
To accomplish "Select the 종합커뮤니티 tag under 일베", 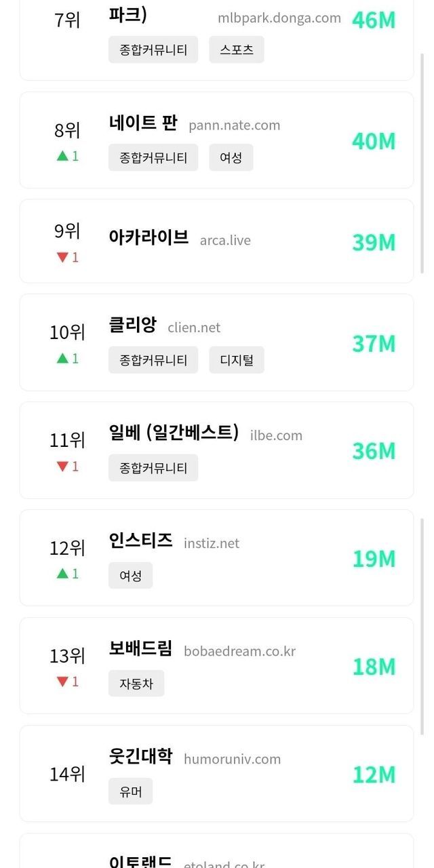I will (x=153, y=468).
